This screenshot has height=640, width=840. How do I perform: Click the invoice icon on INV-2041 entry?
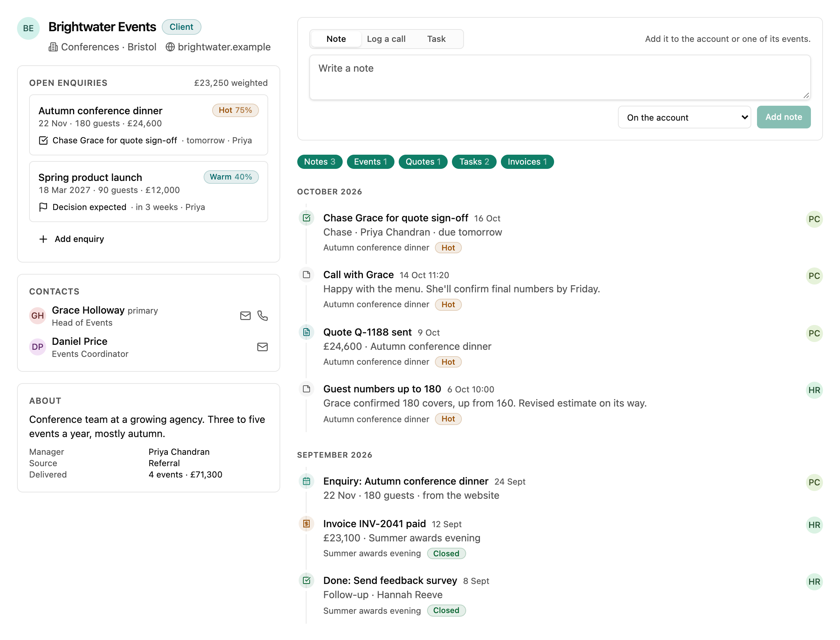[306, 524]
